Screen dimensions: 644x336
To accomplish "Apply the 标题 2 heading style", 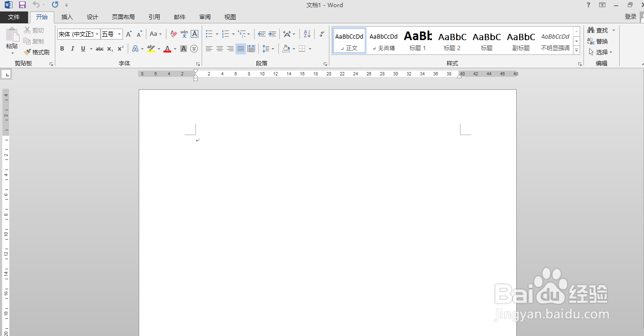I will click(452, 41).
